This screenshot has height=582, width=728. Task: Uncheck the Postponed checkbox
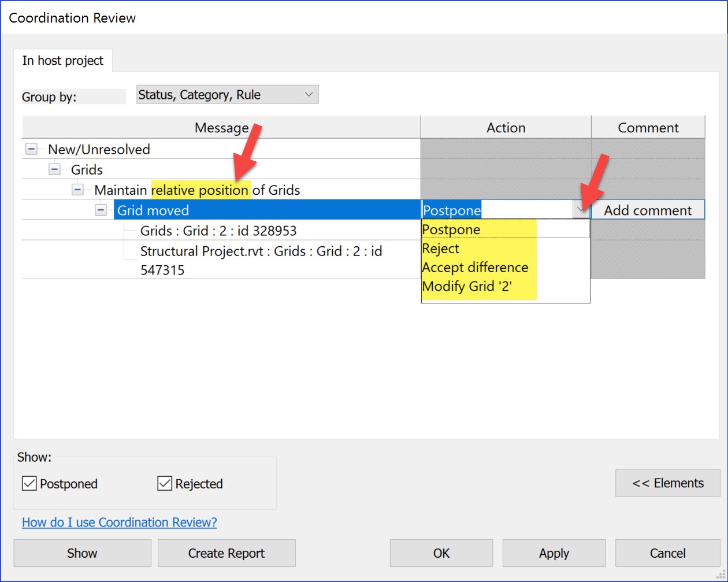(x=29, y=483)
